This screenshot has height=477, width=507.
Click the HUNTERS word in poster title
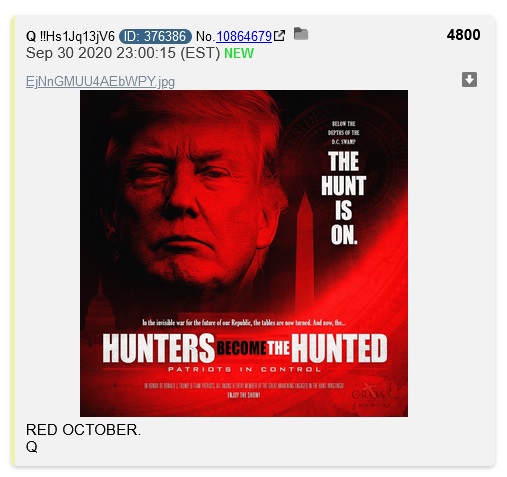click(159, 348)
